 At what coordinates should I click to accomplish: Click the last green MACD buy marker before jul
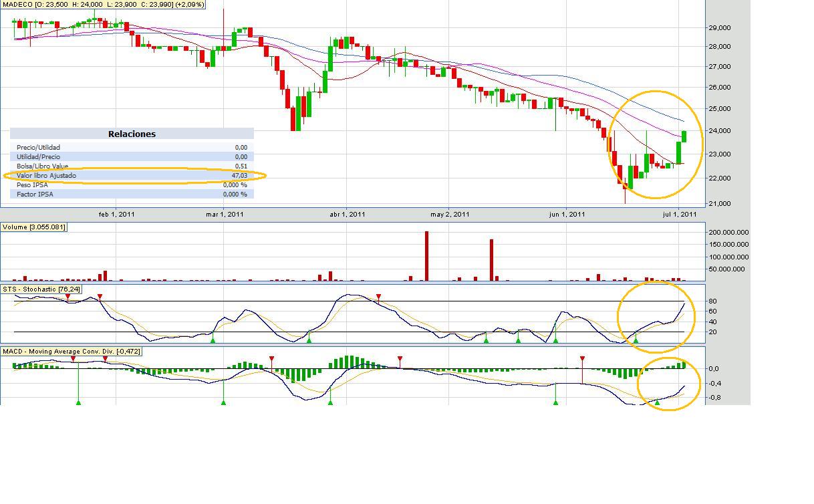pos(657,402)
